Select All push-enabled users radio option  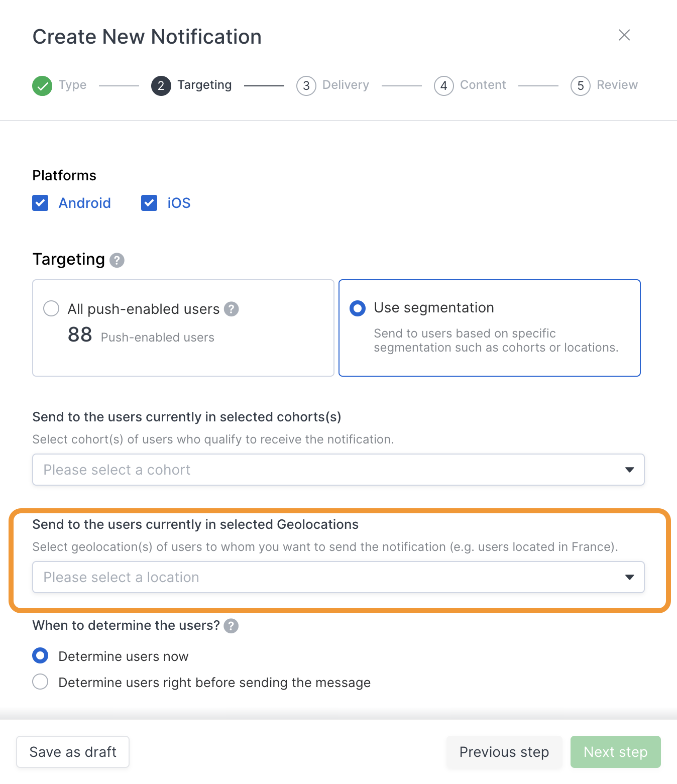point(51,308)
